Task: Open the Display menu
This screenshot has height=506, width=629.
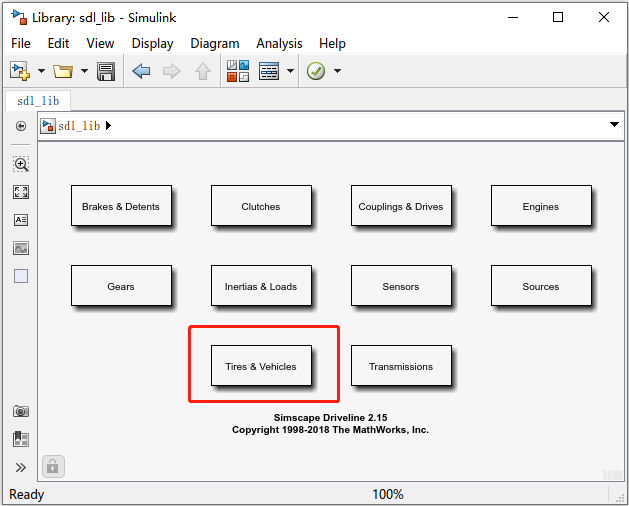Action: pos(152,43)
